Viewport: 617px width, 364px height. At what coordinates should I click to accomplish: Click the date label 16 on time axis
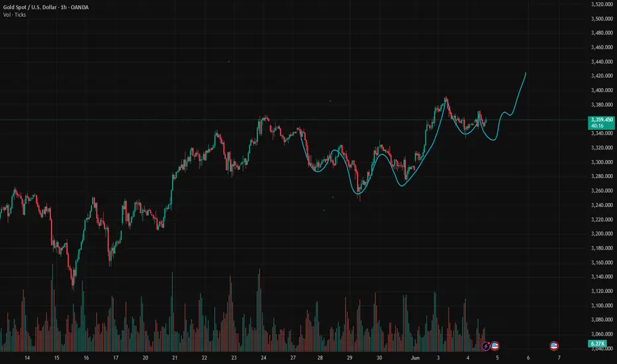[86, 357]
